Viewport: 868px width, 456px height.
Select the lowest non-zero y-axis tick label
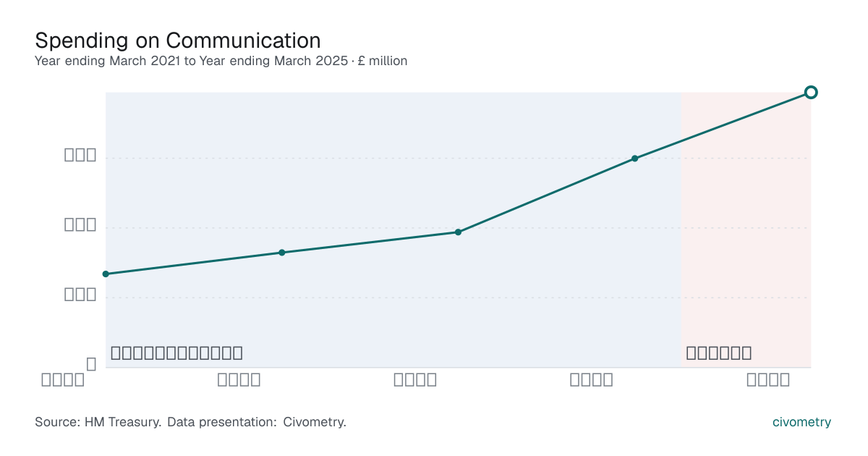tap(80, 295)
